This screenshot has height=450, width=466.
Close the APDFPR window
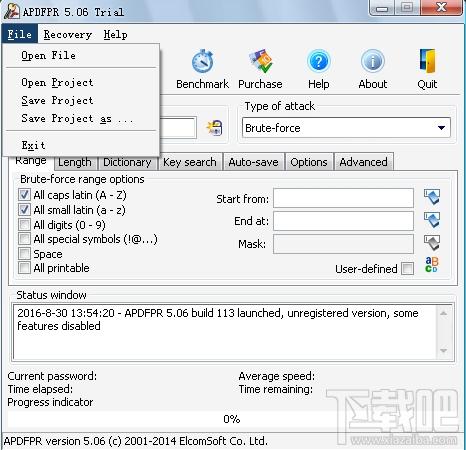(442, 7)
